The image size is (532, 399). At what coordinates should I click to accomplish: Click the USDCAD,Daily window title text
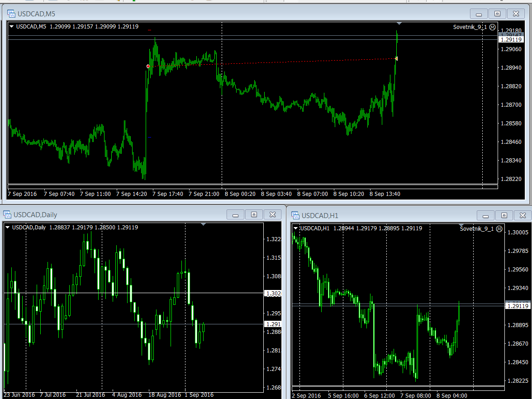point(35,215)
